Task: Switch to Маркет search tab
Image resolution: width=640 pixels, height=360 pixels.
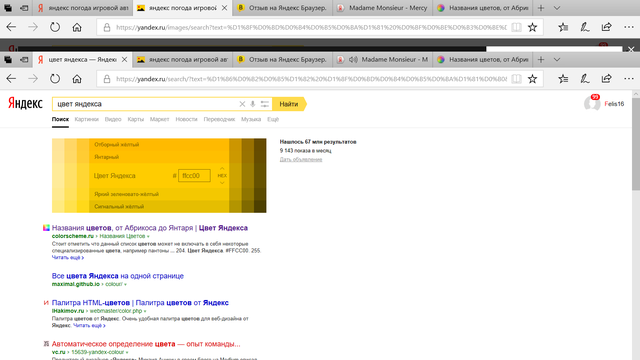Action: [x=159, y=119]
